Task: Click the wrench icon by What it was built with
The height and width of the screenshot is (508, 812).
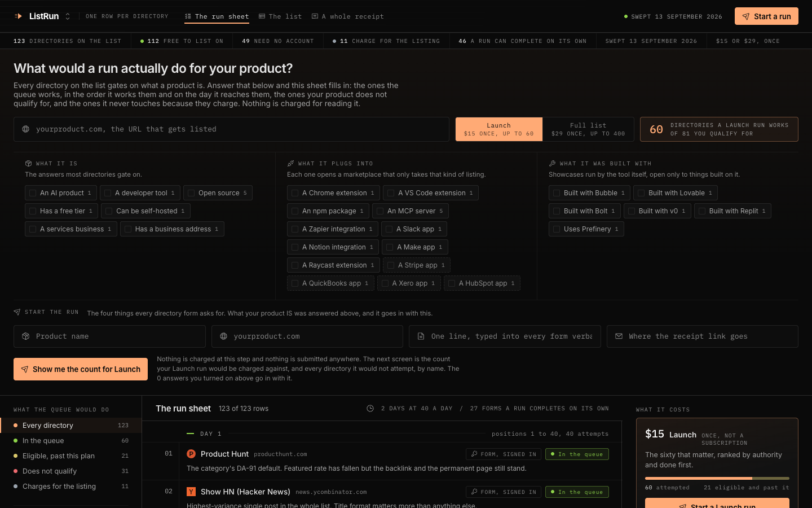Action: pos(552,164)
